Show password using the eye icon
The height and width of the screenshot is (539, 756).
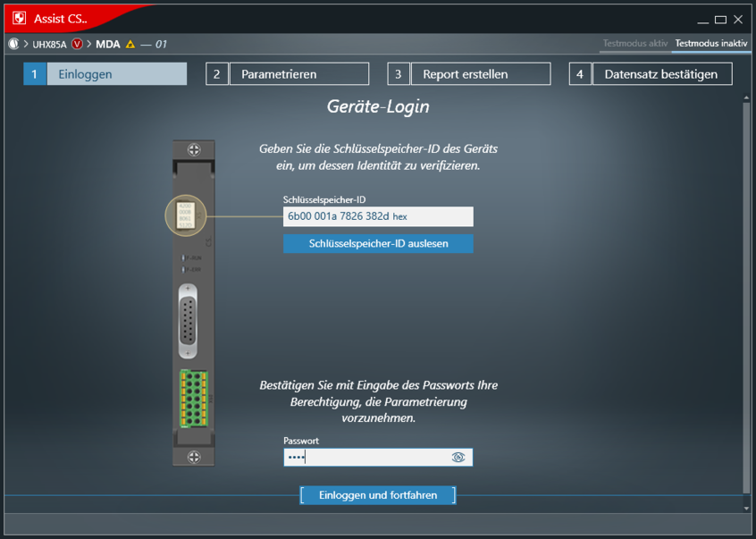pos(458,457)
